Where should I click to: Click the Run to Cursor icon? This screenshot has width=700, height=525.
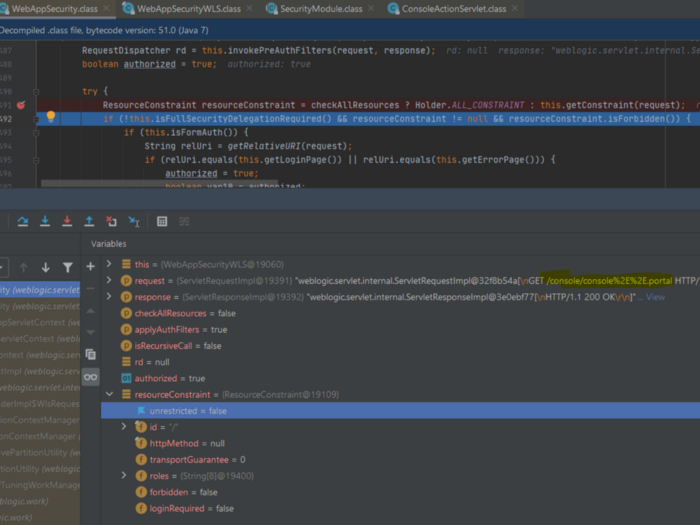pos(134,221)
